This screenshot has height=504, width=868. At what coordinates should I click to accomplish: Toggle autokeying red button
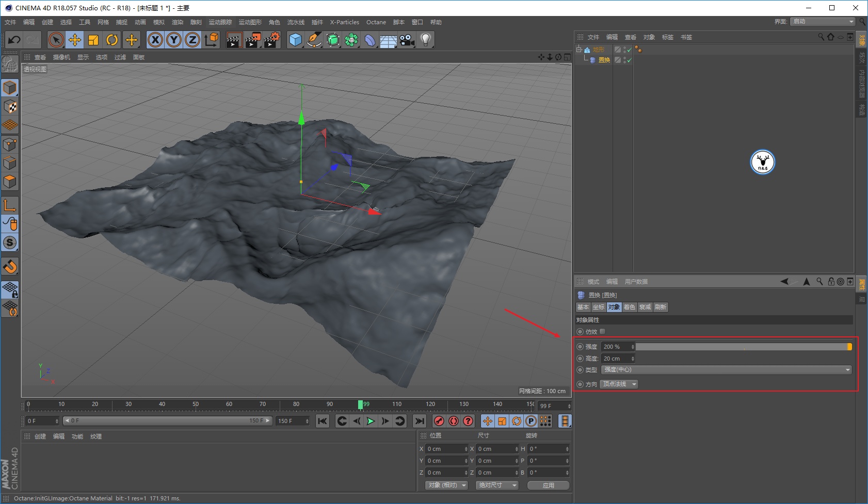pos(454,421)
